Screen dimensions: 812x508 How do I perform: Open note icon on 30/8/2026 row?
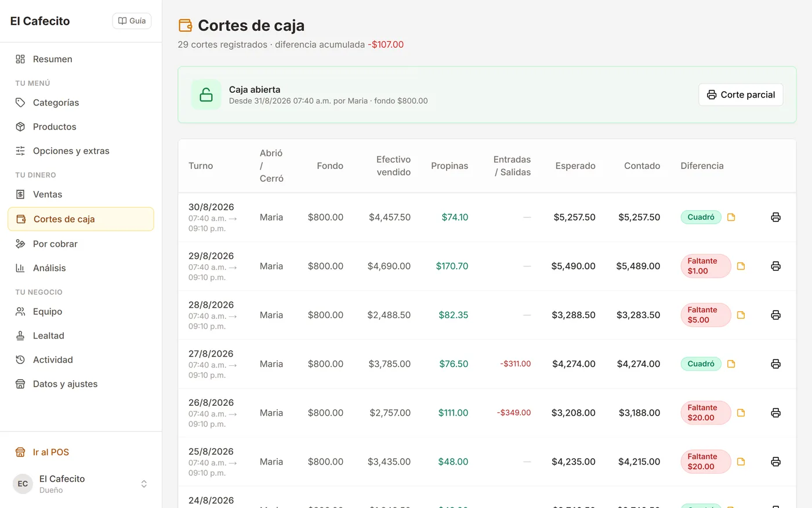point(731,217)
